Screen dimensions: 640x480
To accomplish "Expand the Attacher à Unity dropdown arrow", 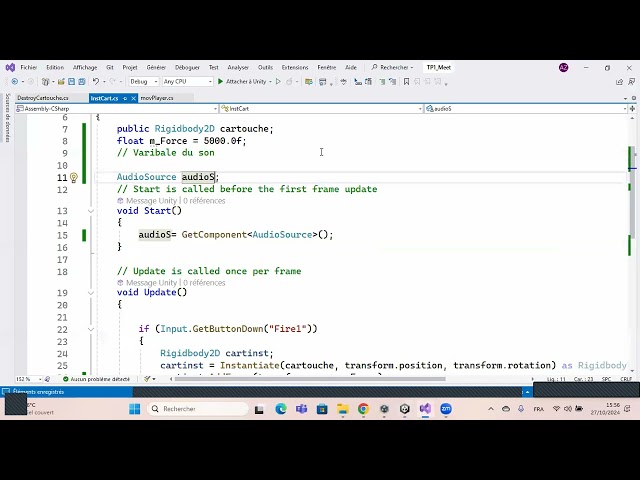I will click(x=270, y=82).
